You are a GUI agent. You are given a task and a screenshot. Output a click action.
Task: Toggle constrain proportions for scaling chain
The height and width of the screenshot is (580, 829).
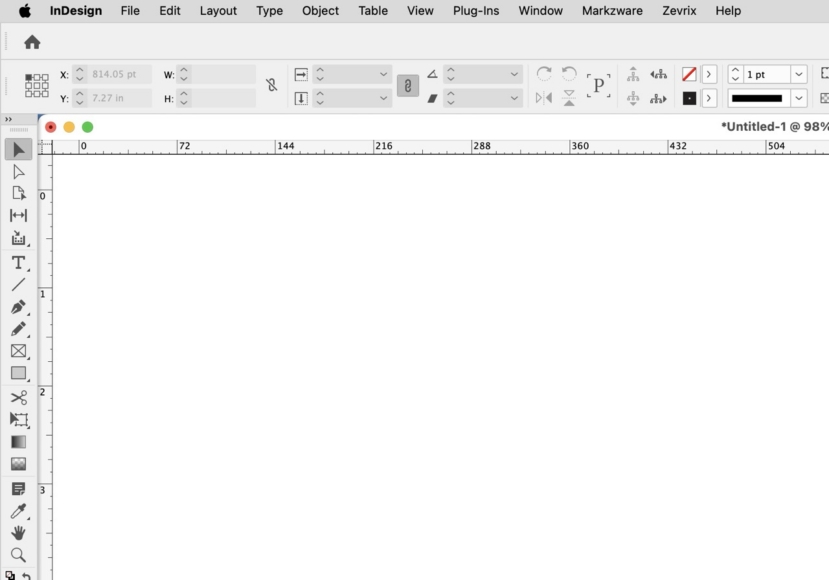coord(408,86)
